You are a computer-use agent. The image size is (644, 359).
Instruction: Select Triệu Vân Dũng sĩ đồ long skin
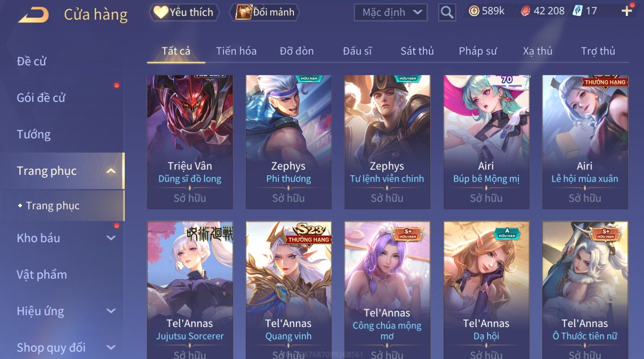(x=190, y=142)
